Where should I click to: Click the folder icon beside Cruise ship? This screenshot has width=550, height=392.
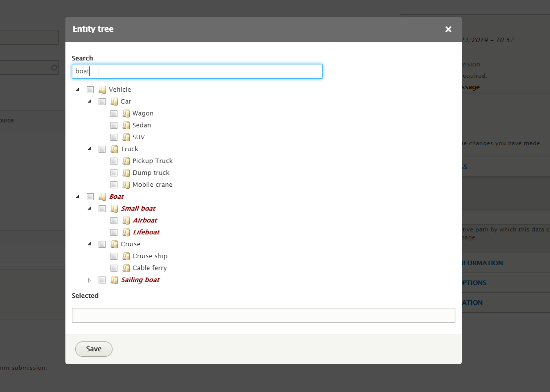click(x=126, y=257)
